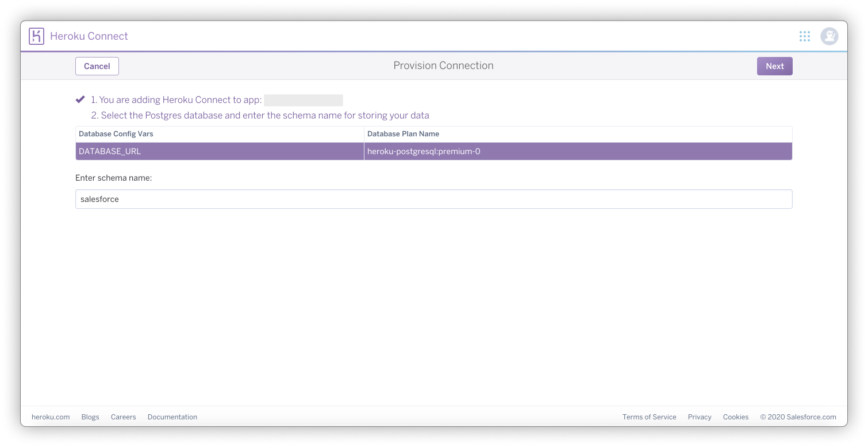Cancel the connection provisioning
This screenshot has width=868, height=447.
point(97,66)
